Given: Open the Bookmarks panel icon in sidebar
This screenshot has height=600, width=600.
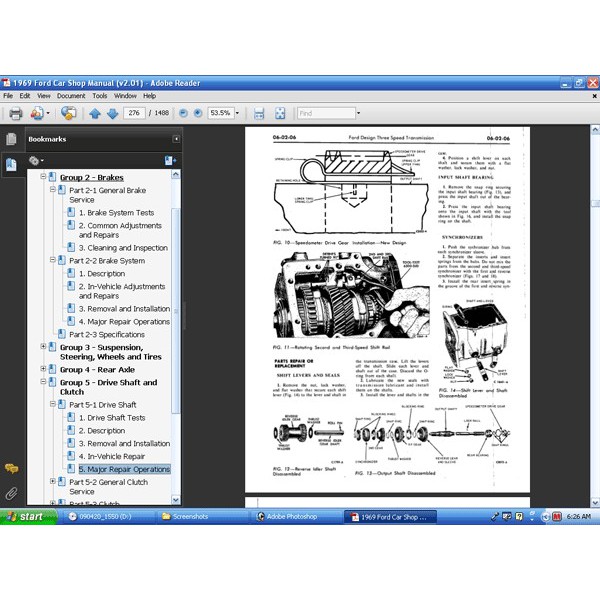Looking at the screenshot, I should [x=11, y=165].
